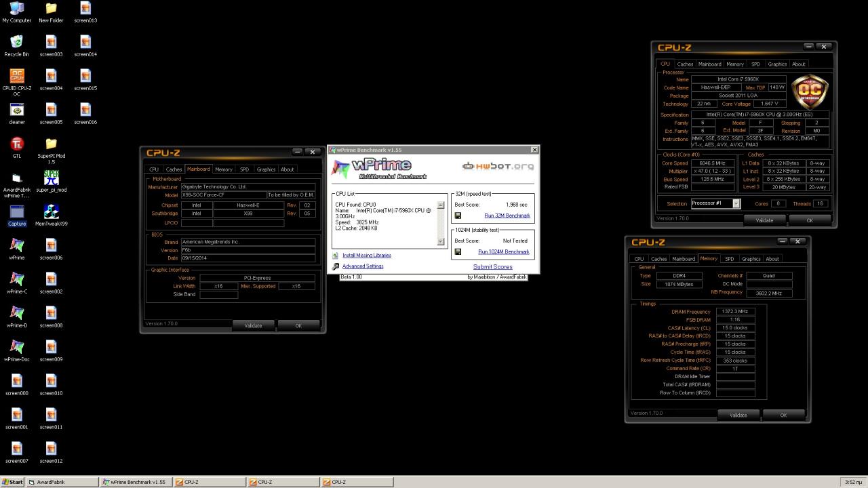
Task: Click the wPrime Benchmark v1.55 taskbar item
Action: 134,482
